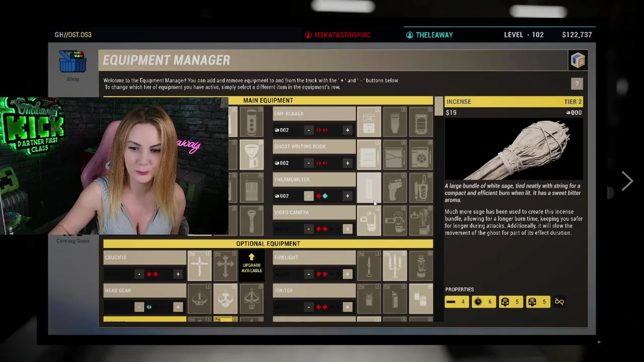Select Head Gear tier III card
The width and height of the screenshot is (644, 362).
tap(252, 299)
